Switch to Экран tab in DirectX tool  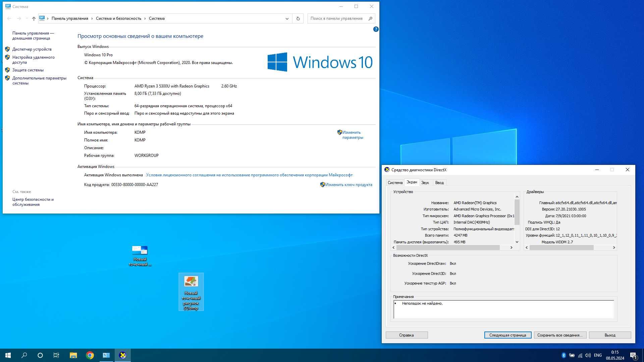[x=412, y=182]
